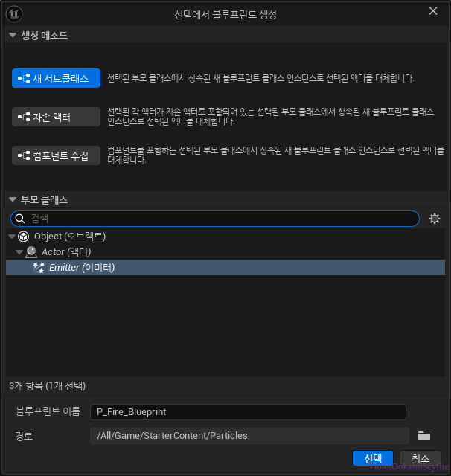Focus the parent class 검색 field
The height and width of the screenshot is (476, 451).
[215, 219]
